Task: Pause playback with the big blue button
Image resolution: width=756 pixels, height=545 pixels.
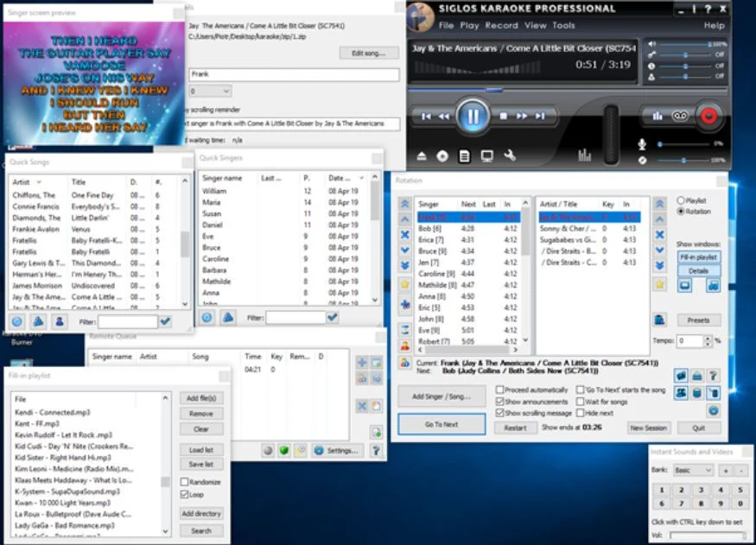Action: click(x=473, y=115)
